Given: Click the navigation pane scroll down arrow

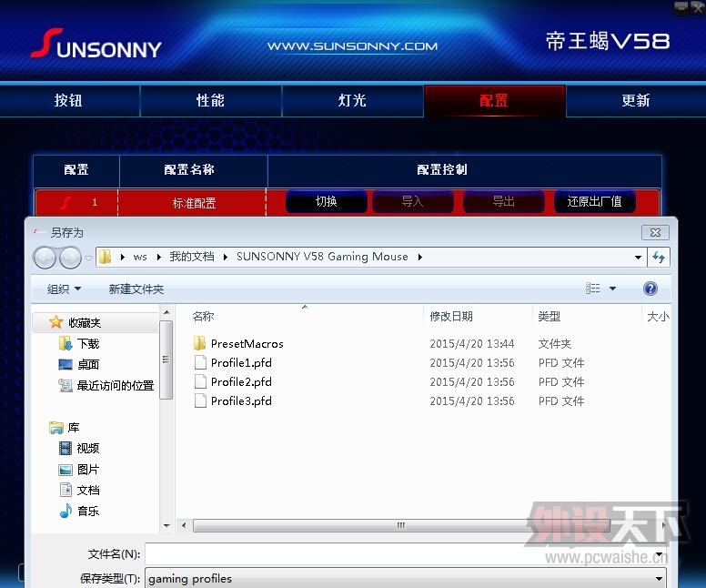Looking at the screenshot, I should point(166,526).
